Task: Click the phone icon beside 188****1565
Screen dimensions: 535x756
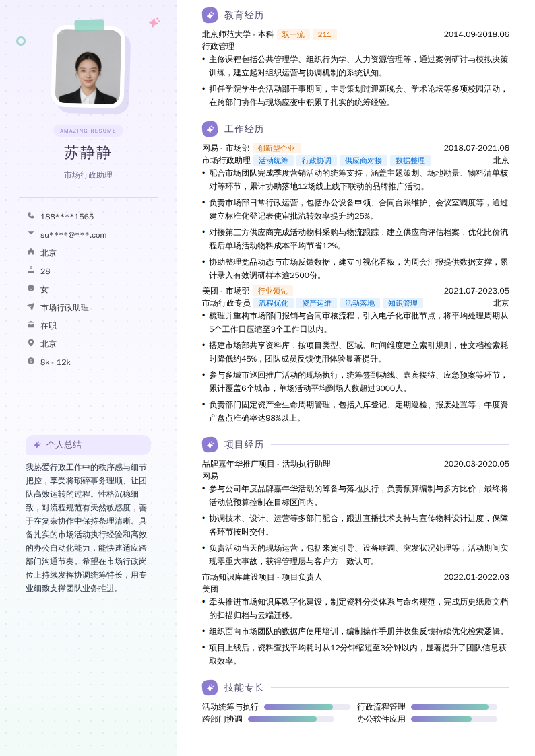Action: [31, 215]
